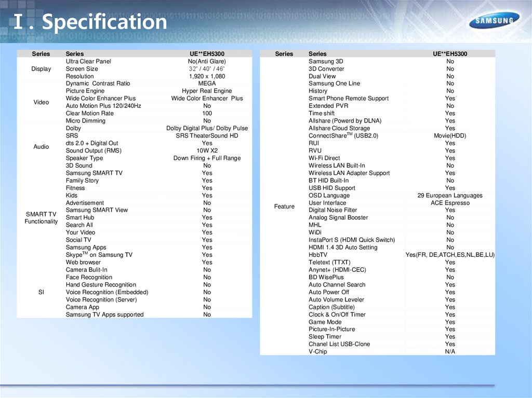Select the 'Family Story' label
Viewport: 532px width, 398px height.
pos(82,181)
